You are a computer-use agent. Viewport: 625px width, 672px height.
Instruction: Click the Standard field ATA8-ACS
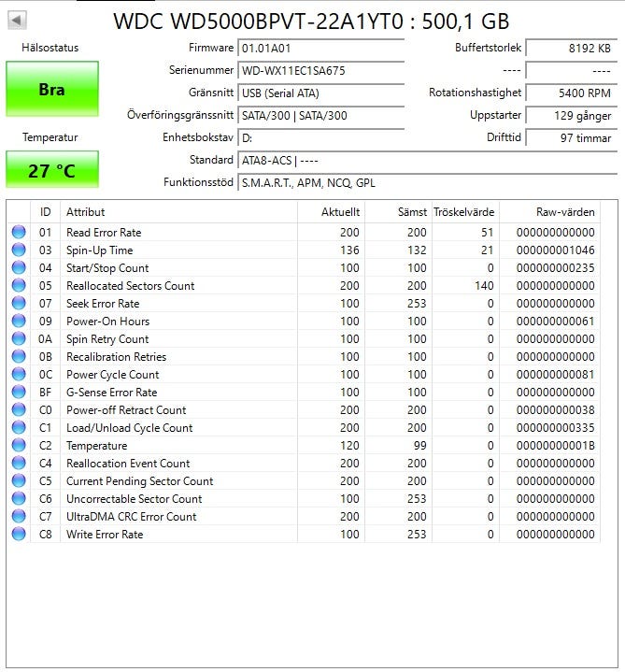coord(427,160)
